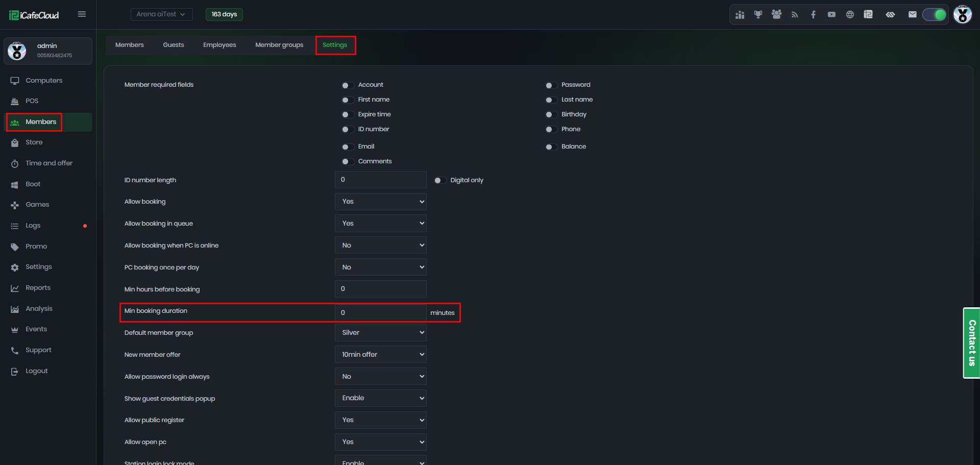980x465 pixels.
Task: Click the Games gamepad icon in sidebar
Action: click(x=15, y=205)
